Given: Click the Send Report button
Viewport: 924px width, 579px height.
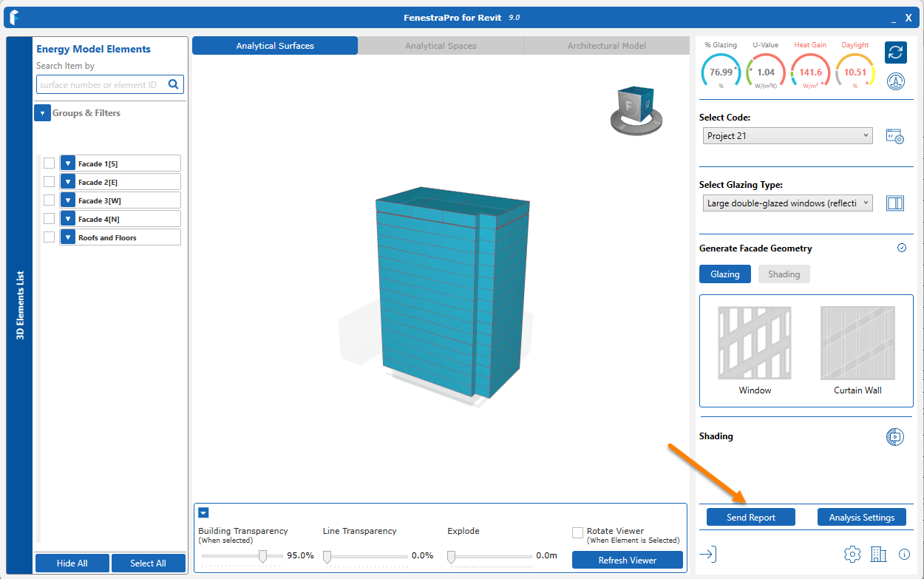Looking at the screenshot, I should [750, 518].
